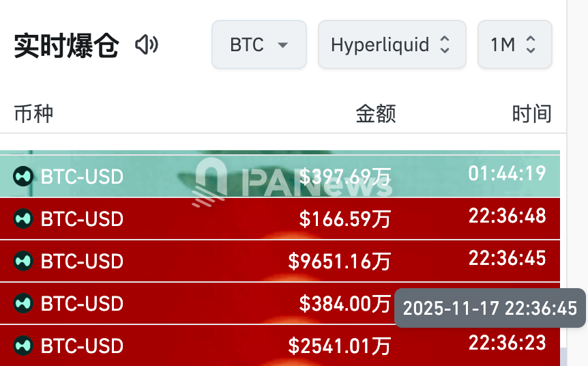Click the exchange icon in the $397.69万 row
This screenshot has width=588, height=366.
click(x=23, y=176)
